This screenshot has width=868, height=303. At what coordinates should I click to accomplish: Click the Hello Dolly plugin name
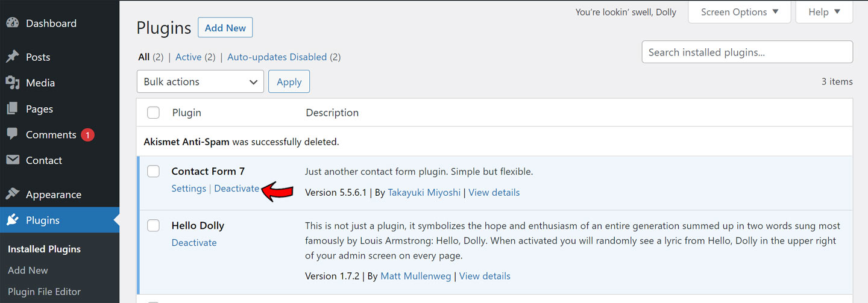pos(198,226)
